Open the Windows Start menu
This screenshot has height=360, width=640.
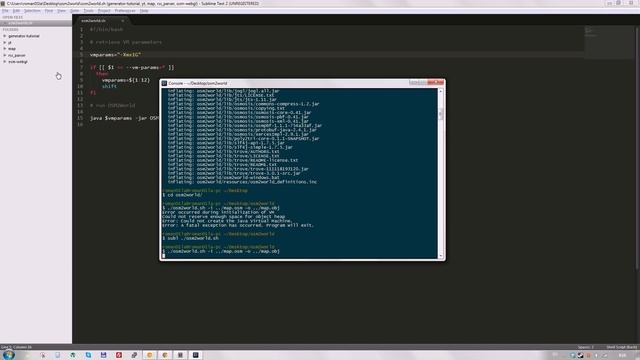coord(9,355)
